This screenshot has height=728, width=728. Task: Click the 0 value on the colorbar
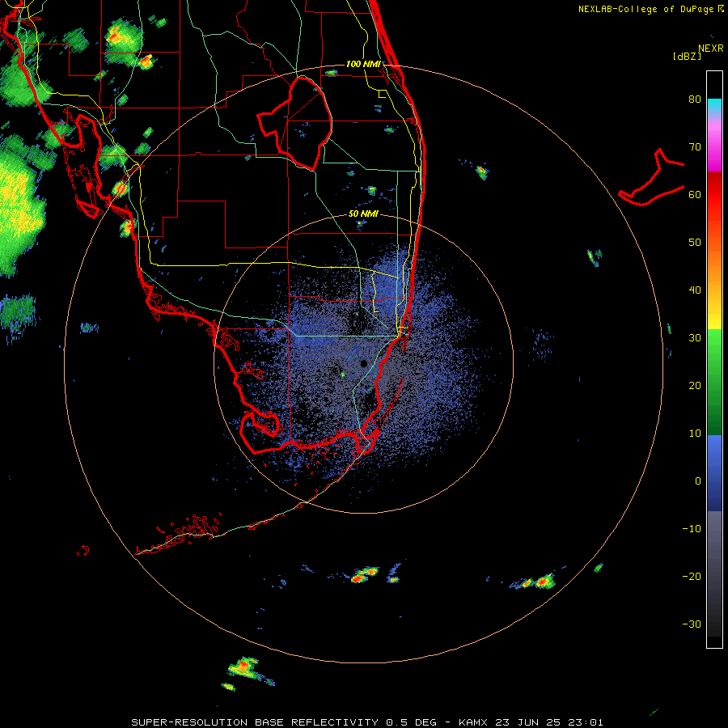pyautogui.click(x=698, y=481)
